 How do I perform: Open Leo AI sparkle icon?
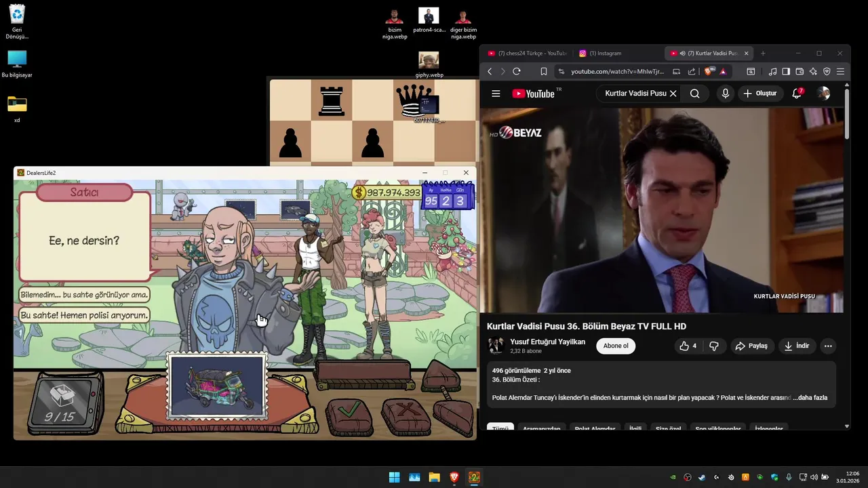coord(813,71)
